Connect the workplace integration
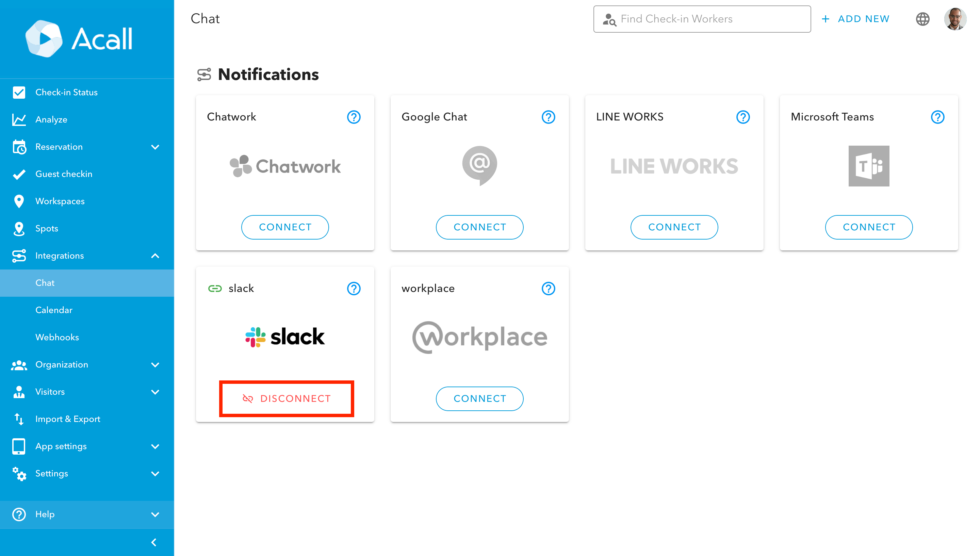 pos(479,398)
